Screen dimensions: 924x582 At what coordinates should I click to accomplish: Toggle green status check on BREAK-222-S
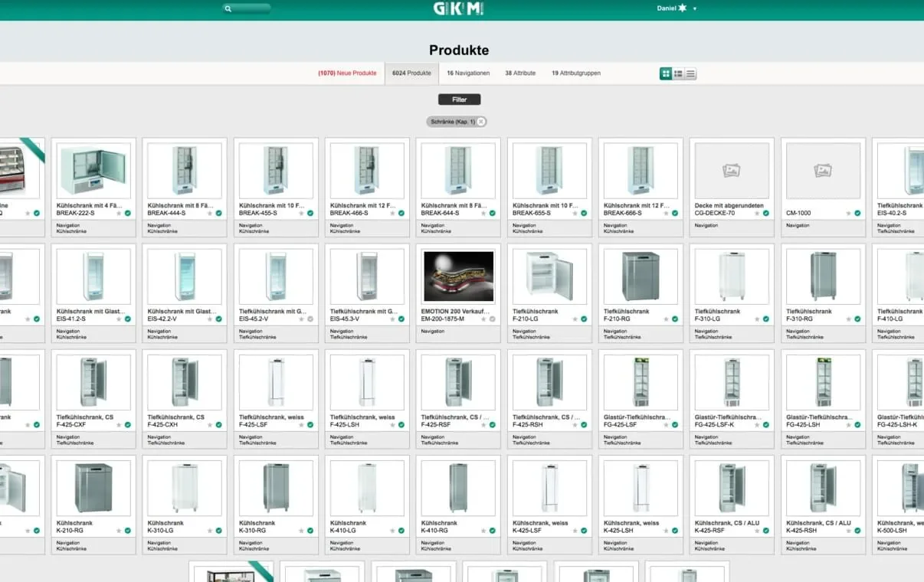(128, 213)
